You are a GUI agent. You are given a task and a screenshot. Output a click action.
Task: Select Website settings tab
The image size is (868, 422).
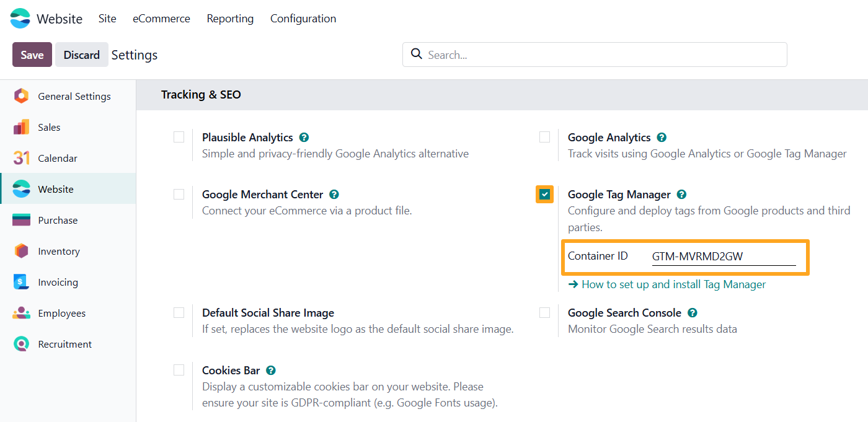(x=68, y=189)
